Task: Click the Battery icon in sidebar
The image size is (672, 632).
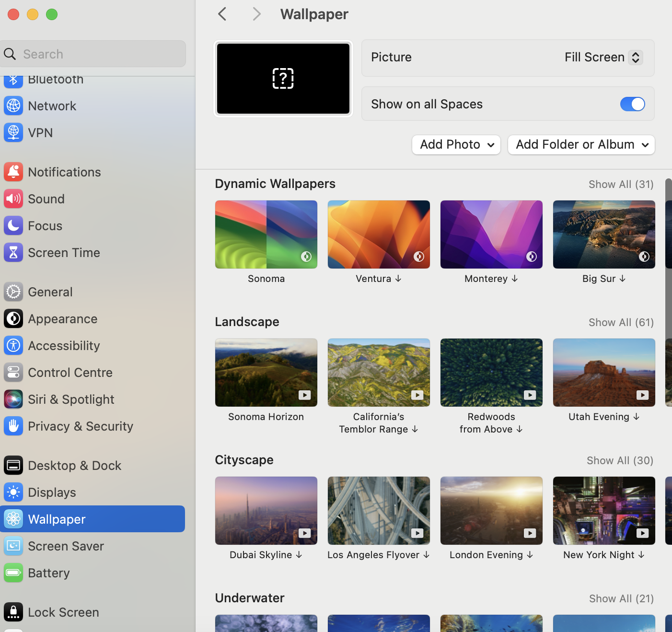Action: pyautogui.click(x=13, y=573)
